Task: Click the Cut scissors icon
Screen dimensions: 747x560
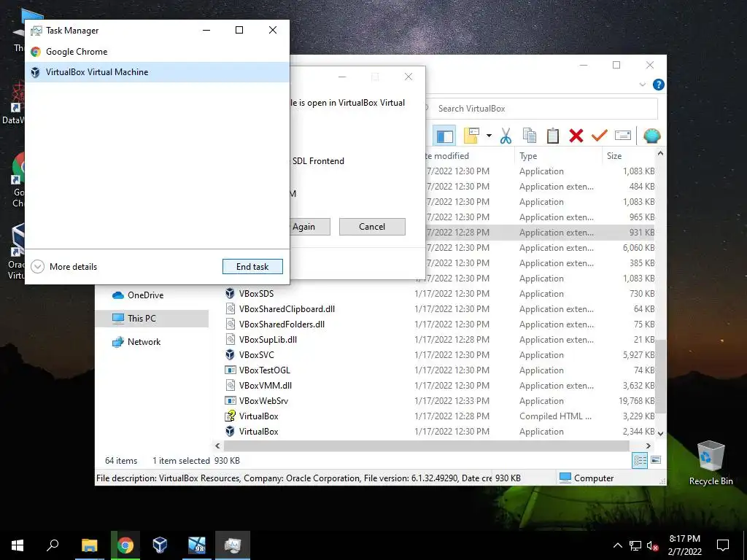Action: pyautogui.click(x=506, y=136)
